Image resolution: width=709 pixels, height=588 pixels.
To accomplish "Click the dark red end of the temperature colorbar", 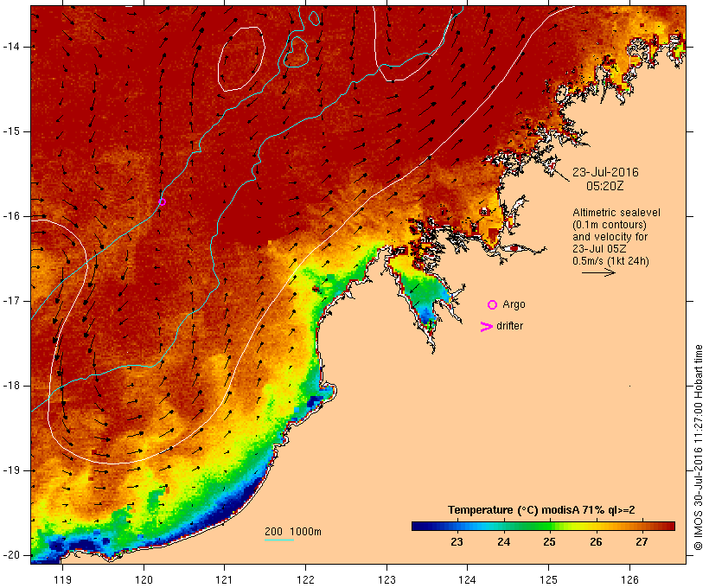I will tap(668, 526).
